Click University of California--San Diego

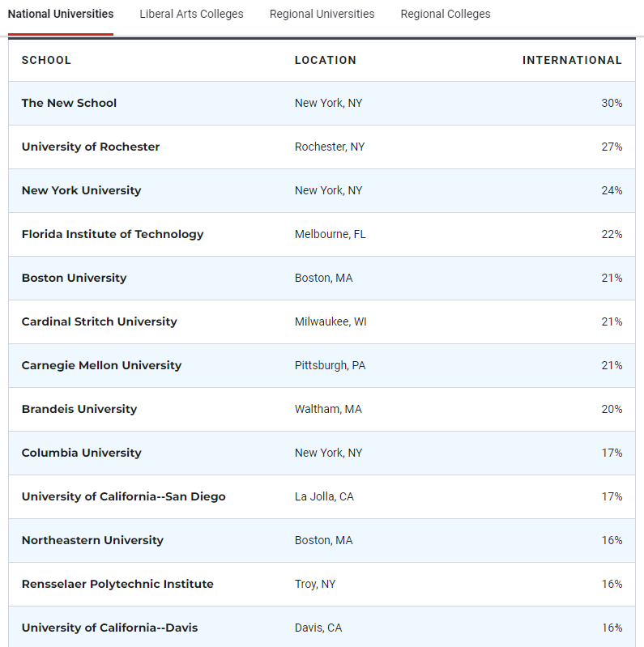pos(123,496)
